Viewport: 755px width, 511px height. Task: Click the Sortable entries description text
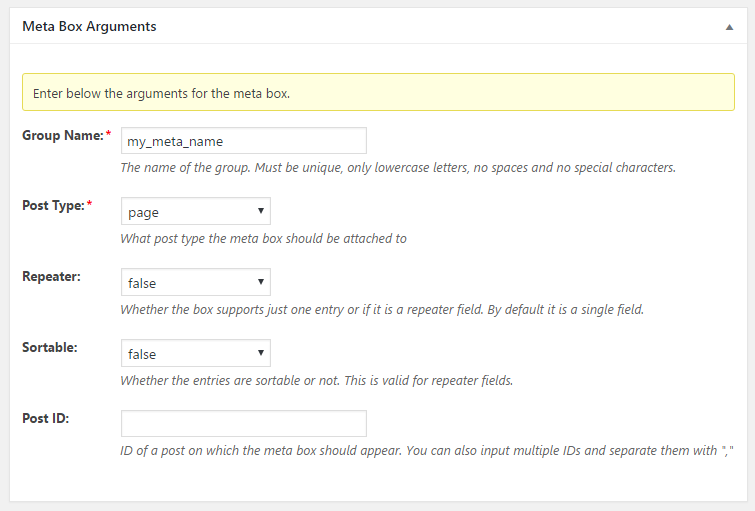click(x=316, y=380)
